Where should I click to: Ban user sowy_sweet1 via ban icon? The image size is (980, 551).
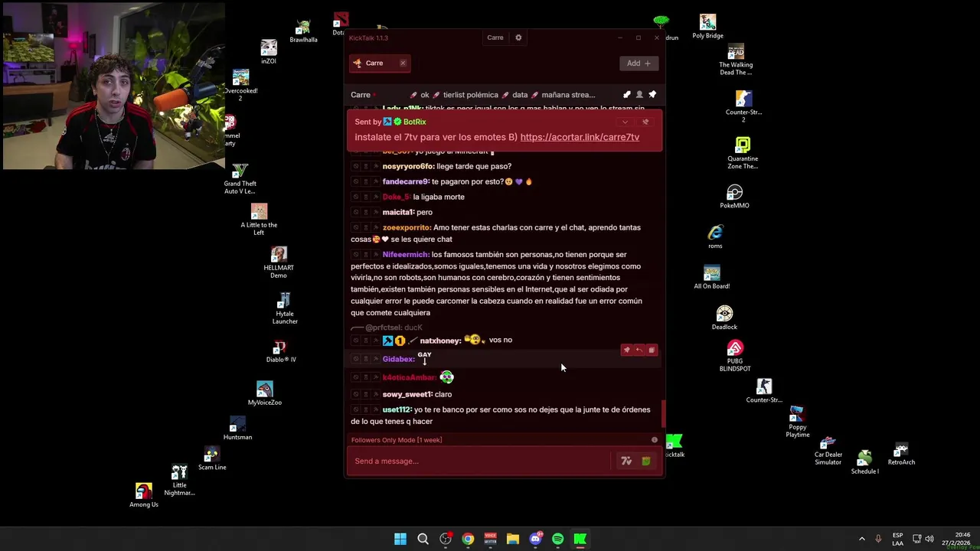(355, 394)
